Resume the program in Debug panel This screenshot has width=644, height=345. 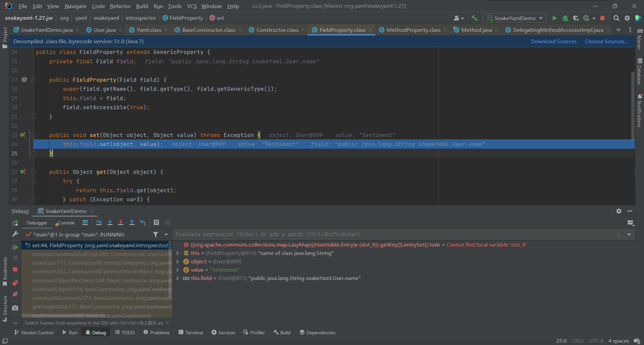[15, 247]
